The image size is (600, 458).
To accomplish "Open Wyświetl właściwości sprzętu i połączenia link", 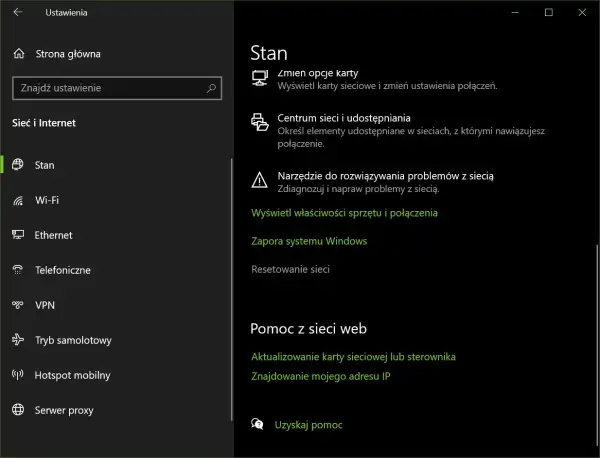I will coord(344,213).
